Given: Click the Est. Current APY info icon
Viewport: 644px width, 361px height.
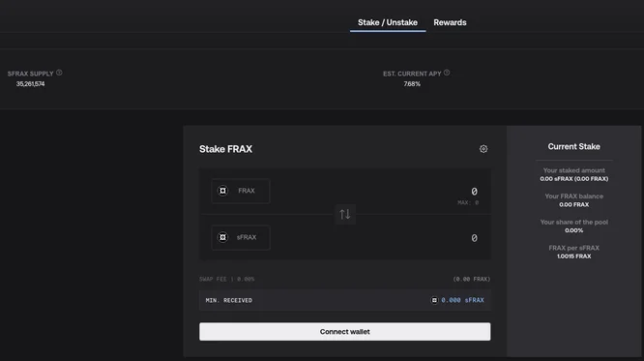Looking at the screenshot, I should pyautogui.click(x=447, y=73).
